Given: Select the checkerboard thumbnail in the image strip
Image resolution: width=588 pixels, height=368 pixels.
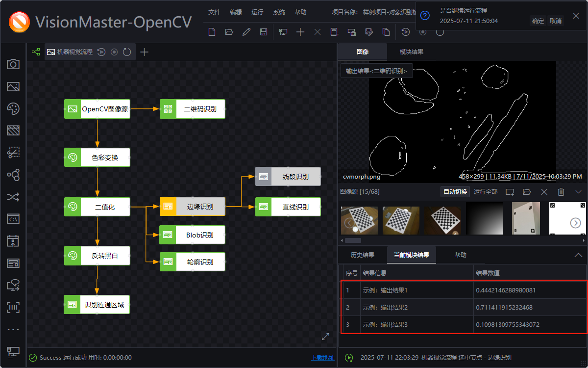Looking at the screenshot, I should tap(359, 219).
